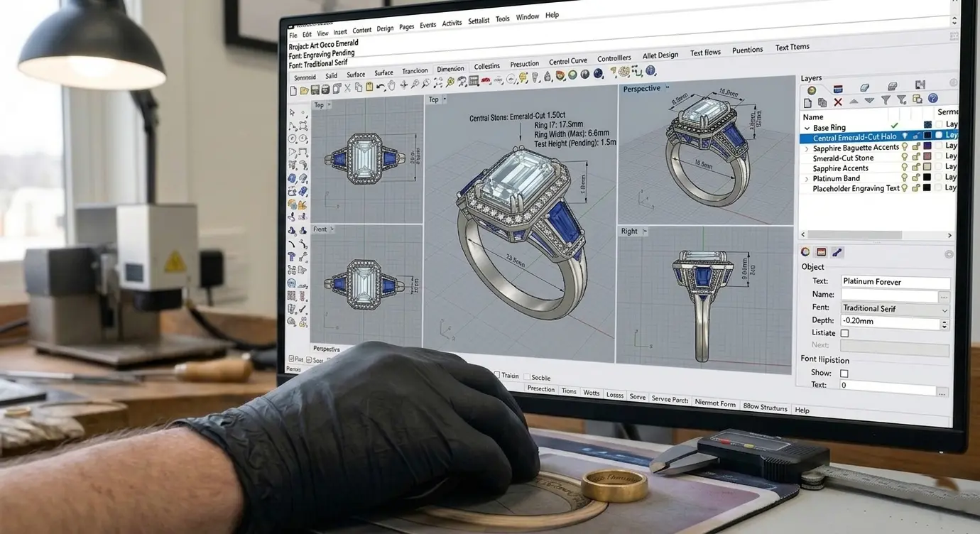Expand the Platinum Band layer
The image size is (980, 534).
807,180
